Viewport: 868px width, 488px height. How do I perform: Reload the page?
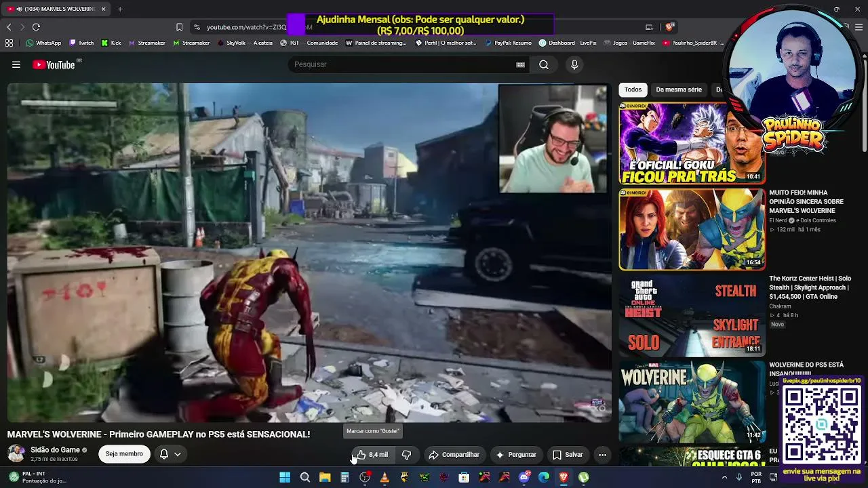point(36,27)
